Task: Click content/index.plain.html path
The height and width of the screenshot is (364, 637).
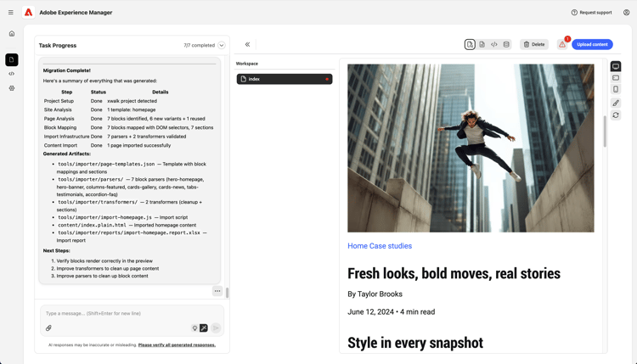Action: pyautogui.click(x=92, y=225)
